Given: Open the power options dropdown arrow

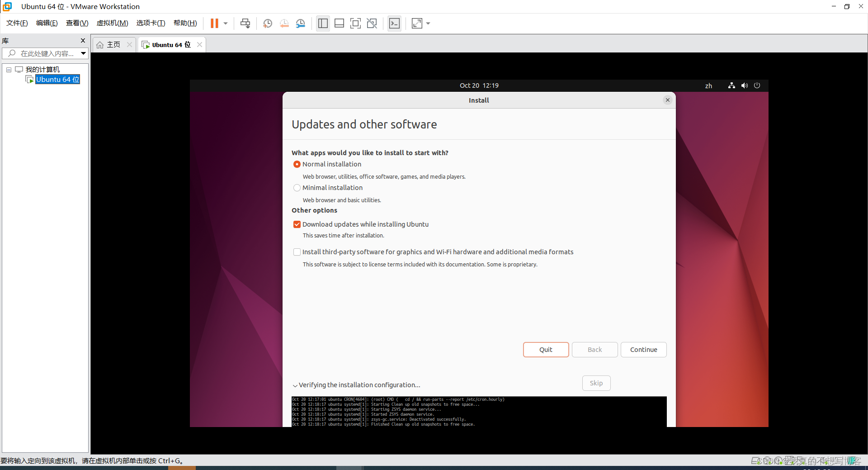Looking at the screenshot, I should tap(226, 24).
